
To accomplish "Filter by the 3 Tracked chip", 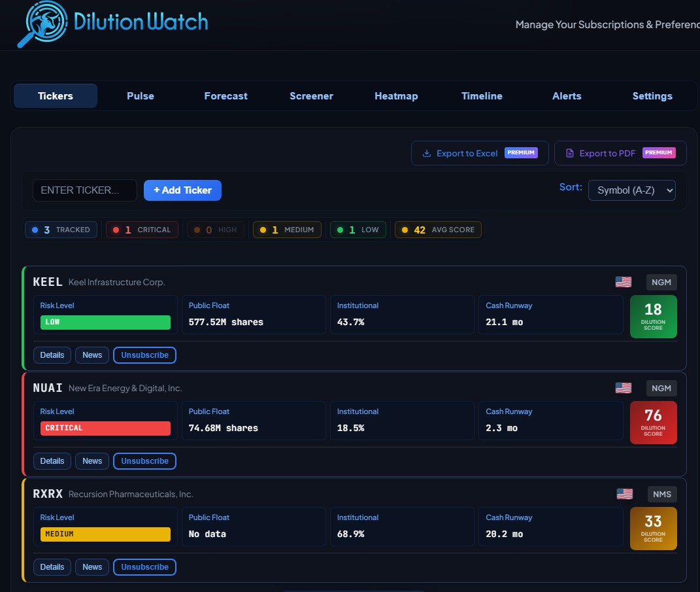I will coord(61,230).
